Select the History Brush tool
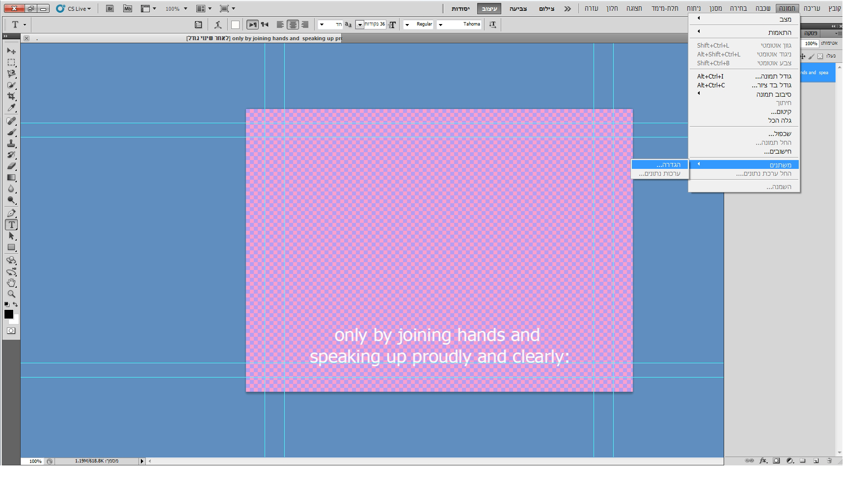This screenshot has width=868, height=487. tap(11, 155)
